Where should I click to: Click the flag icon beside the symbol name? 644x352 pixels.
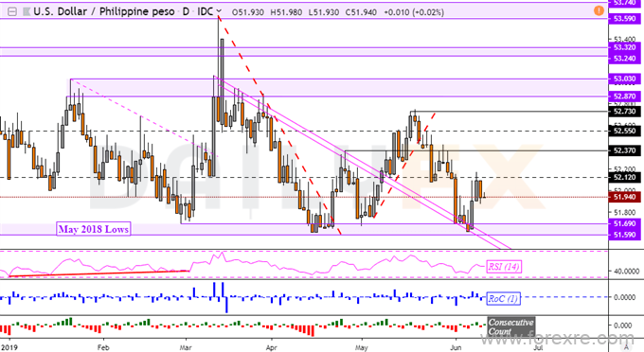click(x=27, y=12)
